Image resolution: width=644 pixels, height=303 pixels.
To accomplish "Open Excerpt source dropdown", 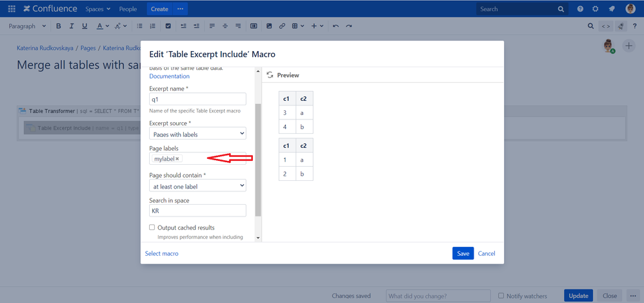I will click(197, 133).
